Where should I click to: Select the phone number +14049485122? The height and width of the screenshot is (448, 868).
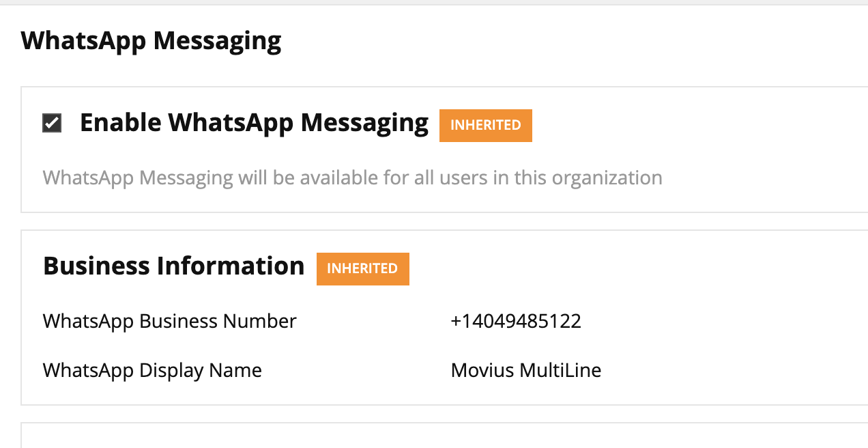coord(516,321)
